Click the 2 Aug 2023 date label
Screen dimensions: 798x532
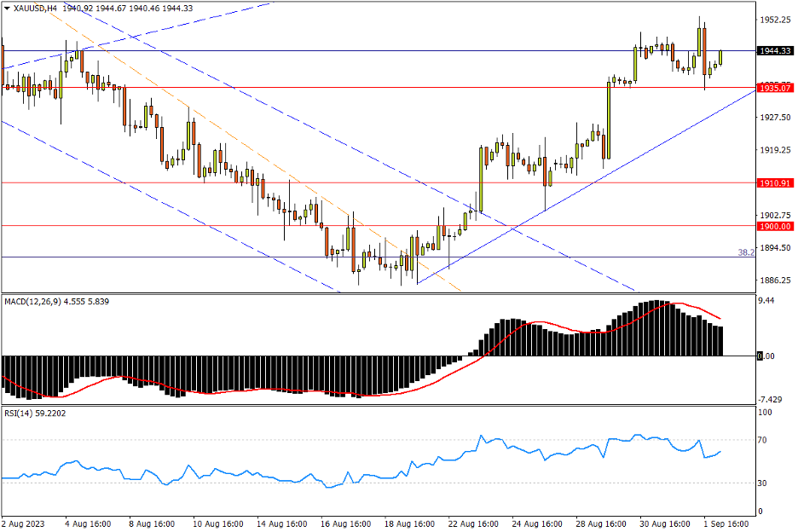pyautogui.click(x=26, y=523)
